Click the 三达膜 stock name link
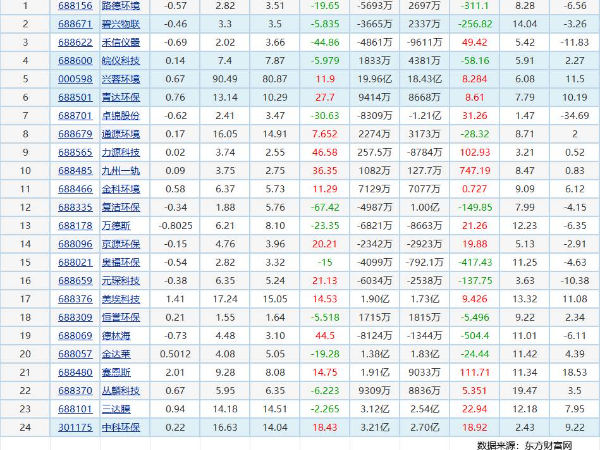Image resolution: width=600 pixels, height=450 pixels. (x=116, y=409)
